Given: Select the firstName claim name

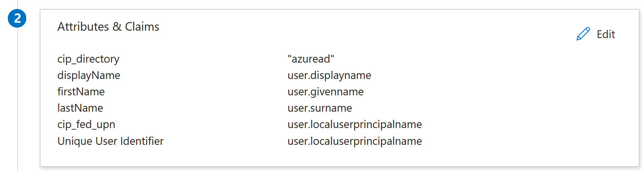Looking at the screenshot, I should (81, 92).
